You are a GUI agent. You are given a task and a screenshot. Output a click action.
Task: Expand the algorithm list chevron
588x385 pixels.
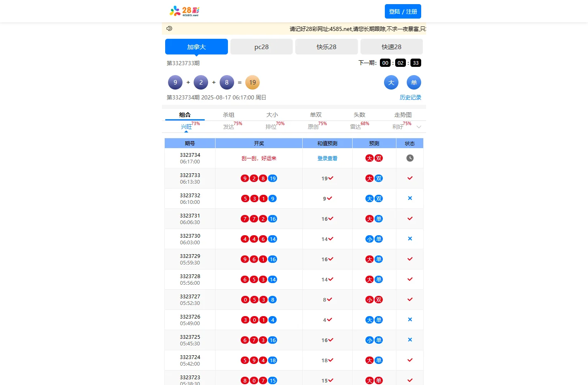(x=419, y=127)
